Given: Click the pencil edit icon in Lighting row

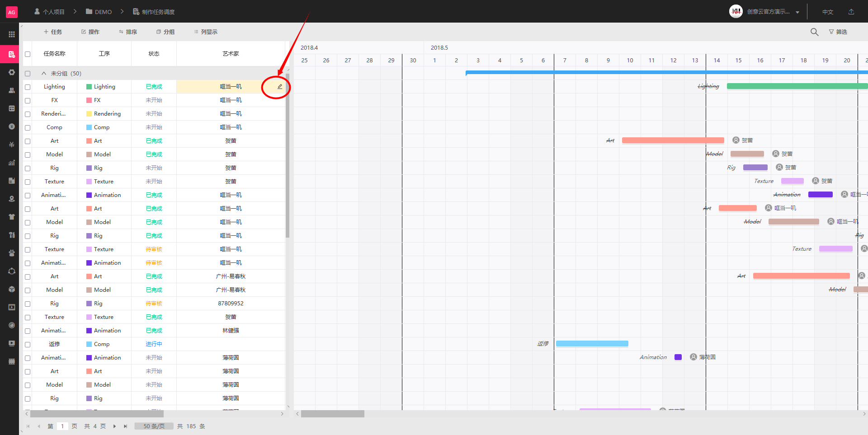Looking at the screenshot, I should [x=279, y=87].
